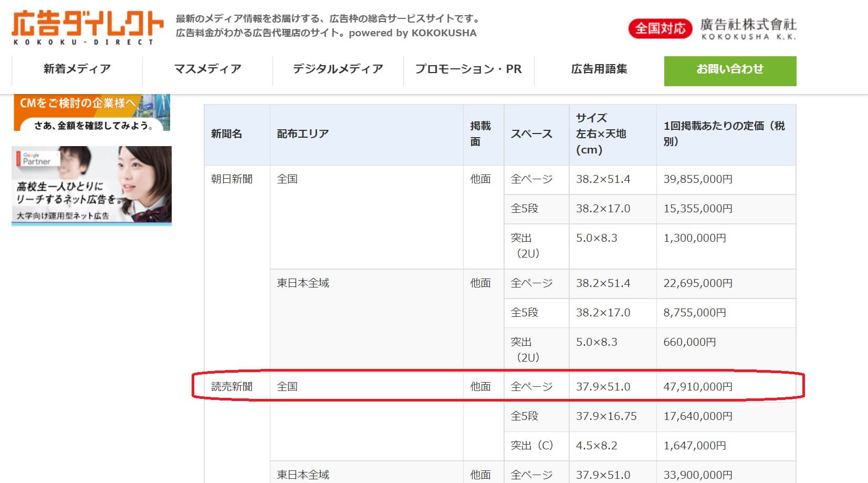Select the 掲載面 column header
The height and width of the screenshot is (483, 868).
click(x=484, y=135)
